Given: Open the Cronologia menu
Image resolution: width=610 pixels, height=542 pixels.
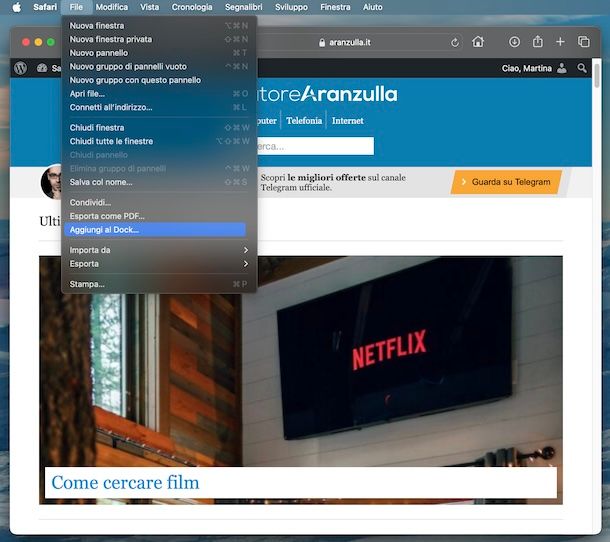Looking at the screenshot, I should pyautogui.click(x=192, y=7).
